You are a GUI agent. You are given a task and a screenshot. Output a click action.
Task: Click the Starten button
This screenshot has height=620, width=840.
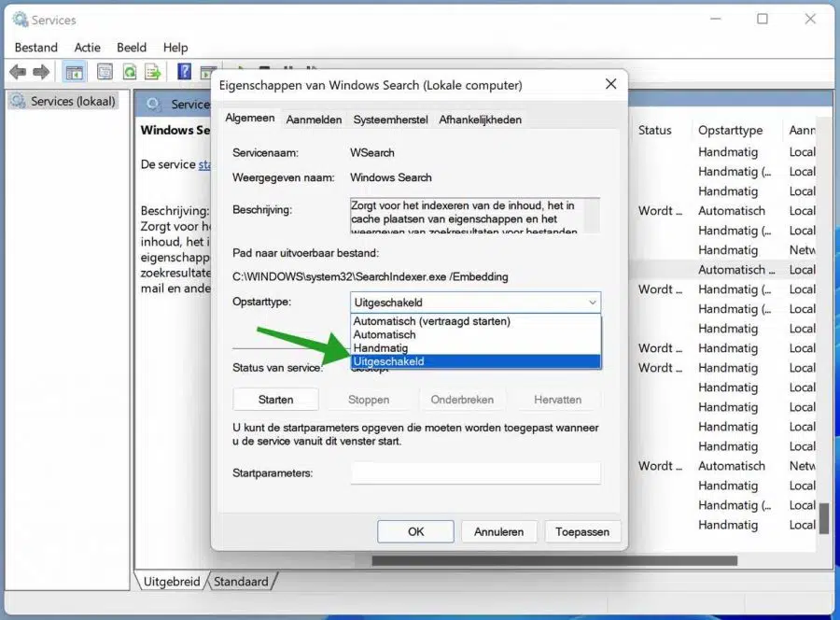pyautogui.click(x=275, y=400)
